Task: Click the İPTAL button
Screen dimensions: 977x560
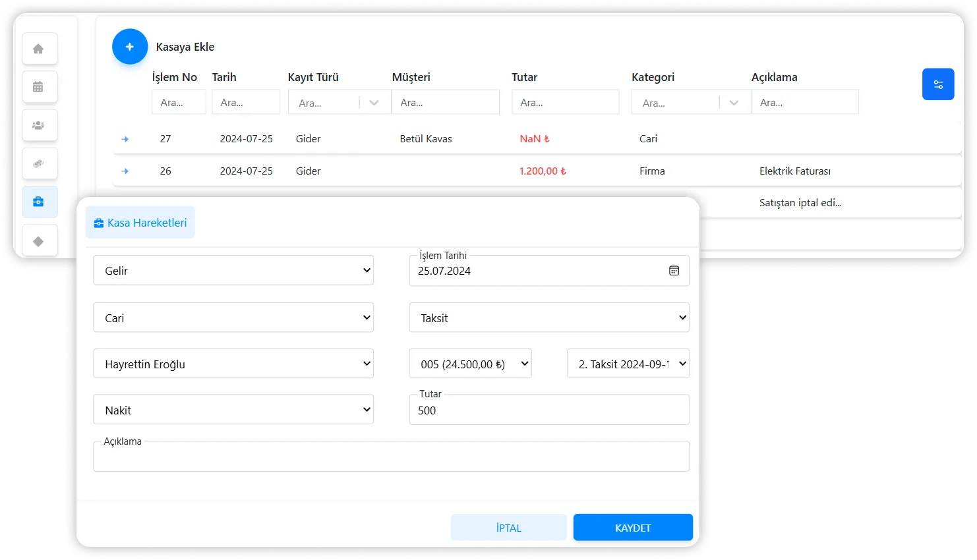Action: tap(508, 528)
